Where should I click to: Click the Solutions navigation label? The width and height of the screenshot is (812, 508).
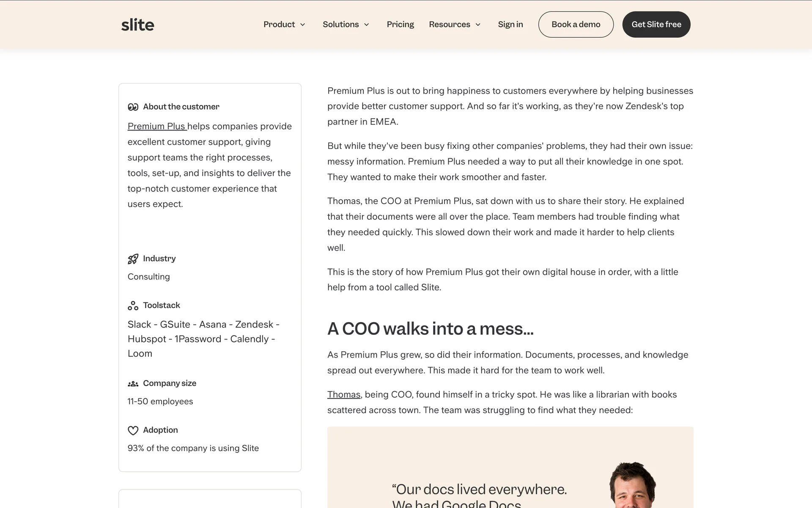coord(340,25)
